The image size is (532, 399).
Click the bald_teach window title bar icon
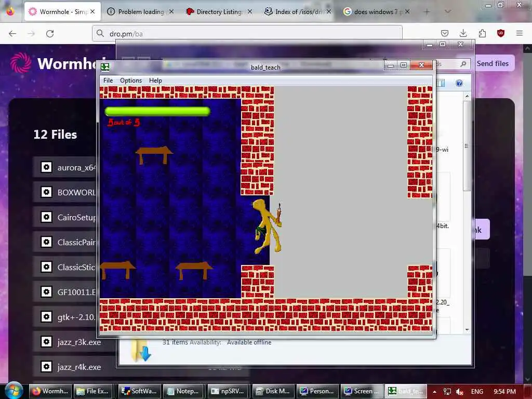105,67
